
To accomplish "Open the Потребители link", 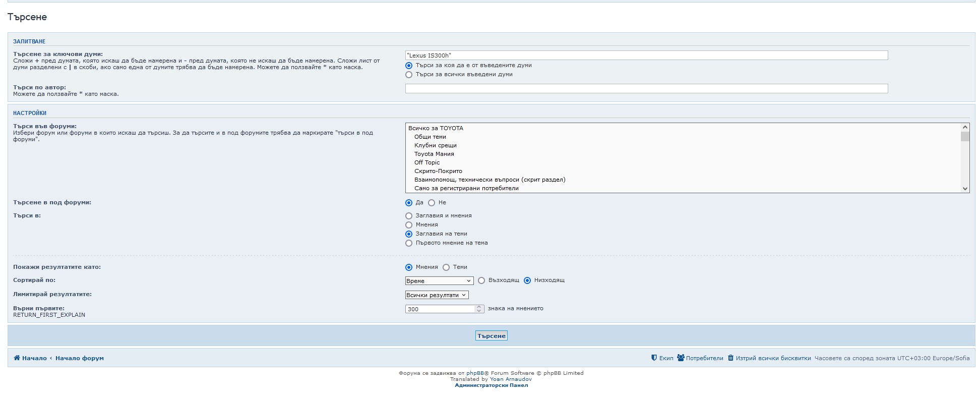I will [704, 358].
